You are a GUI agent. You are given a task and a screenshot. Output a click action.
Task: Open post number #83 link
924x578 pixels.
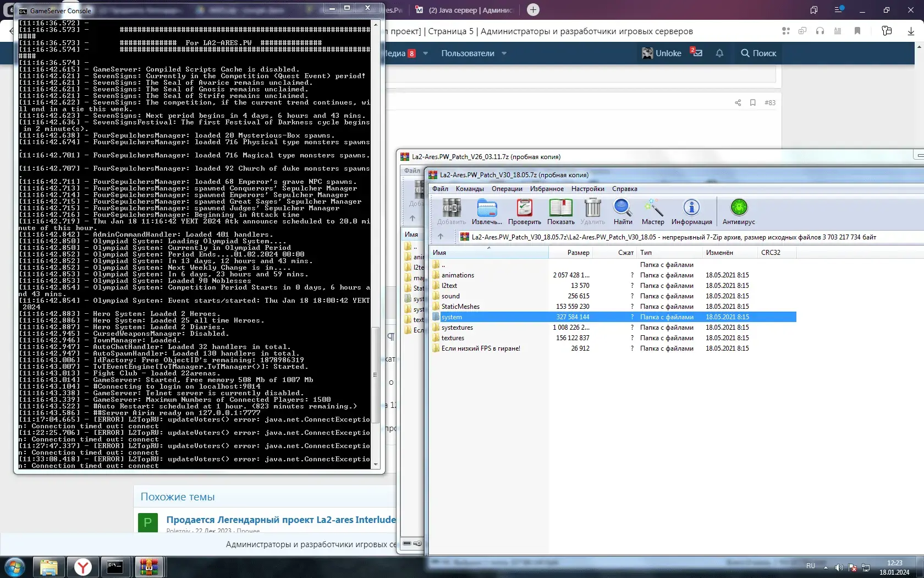point(769,102)
